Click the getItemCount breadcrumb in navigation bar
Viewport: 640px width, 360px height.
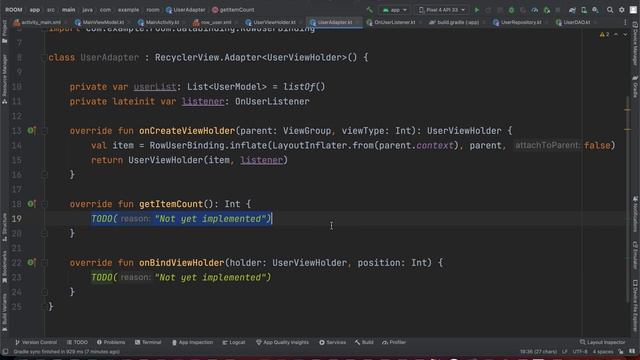[x=233, y=10]
